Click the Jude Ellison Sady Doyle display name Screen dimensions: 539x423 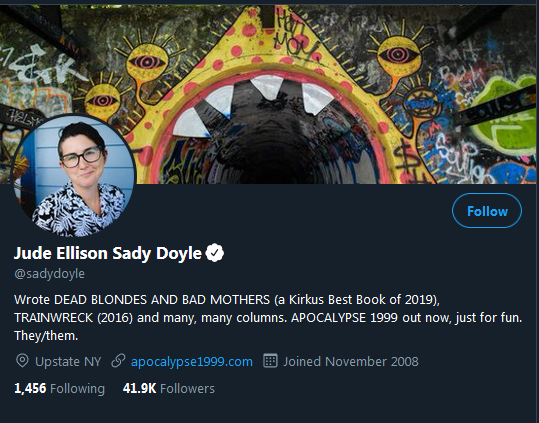pos(108,253)
